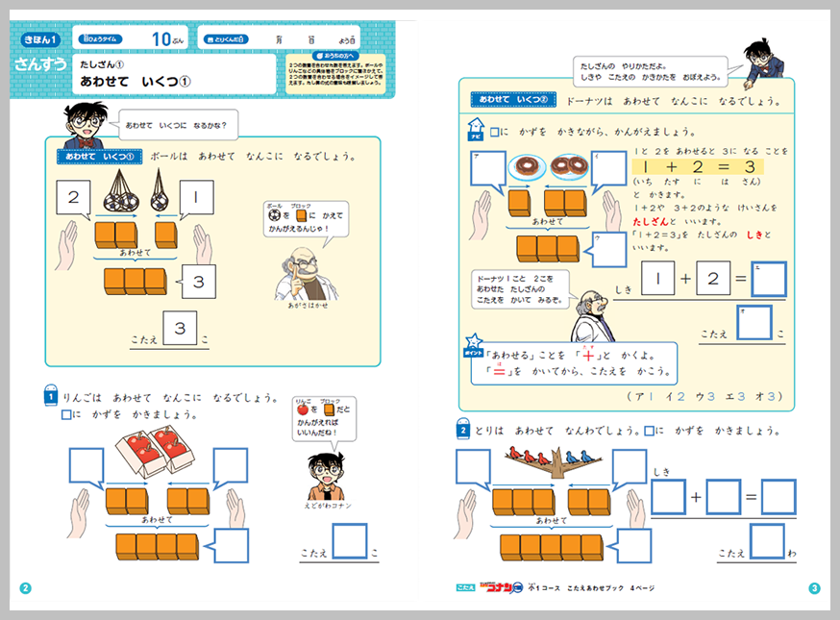Screen dimensions: 840x620
Task: Click the しき box containing 1 in the donut problem
Action: pos(657,278)
